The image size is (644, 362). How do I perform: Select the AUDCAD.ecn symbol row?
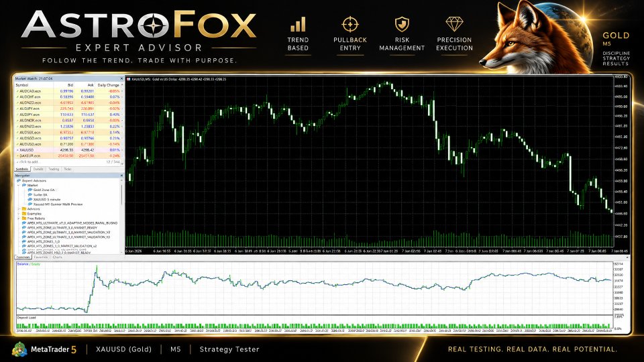tap(68, 91)
